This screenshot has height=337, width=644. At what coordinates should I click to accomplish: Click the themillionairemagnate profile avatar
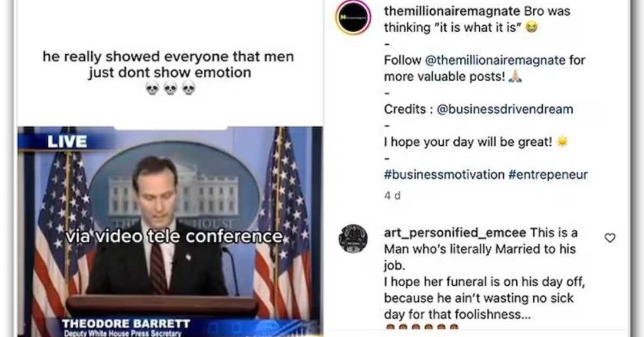(x=352, y=18)
